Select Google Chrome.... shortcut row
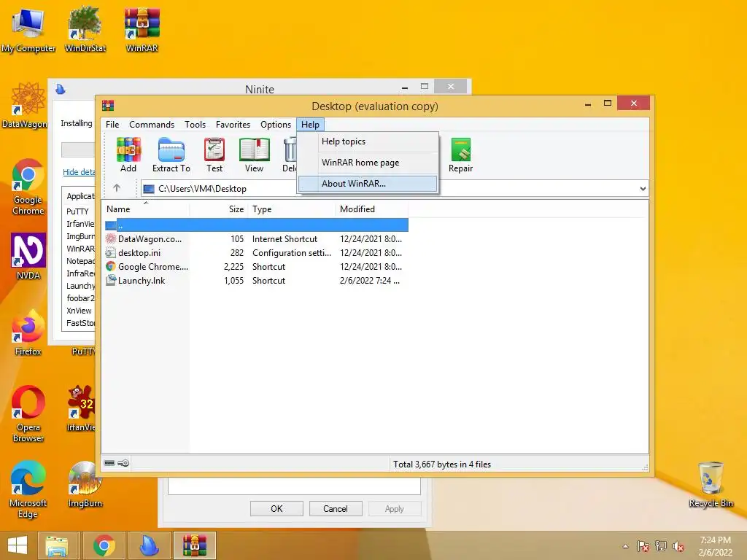747x560 pixels. point(256,267)
